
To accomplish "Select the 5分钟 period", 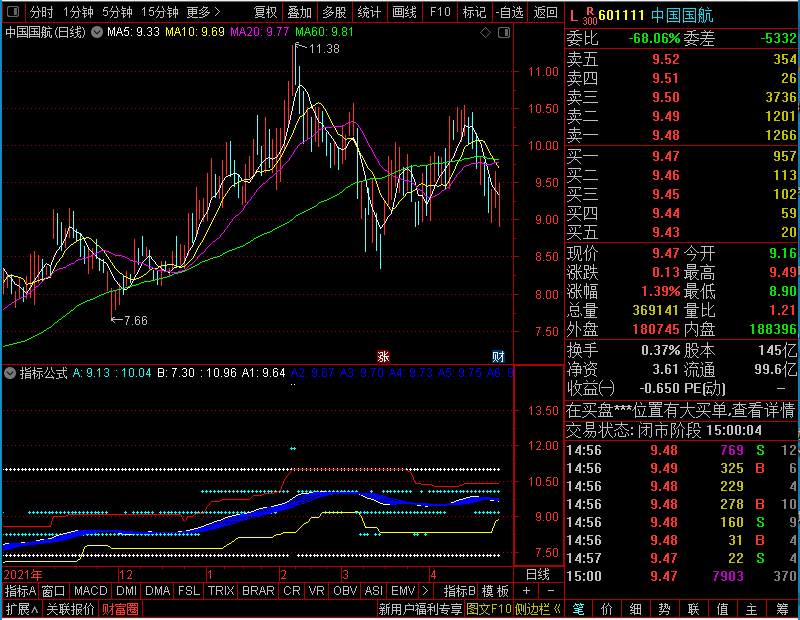I will [117, 12].
